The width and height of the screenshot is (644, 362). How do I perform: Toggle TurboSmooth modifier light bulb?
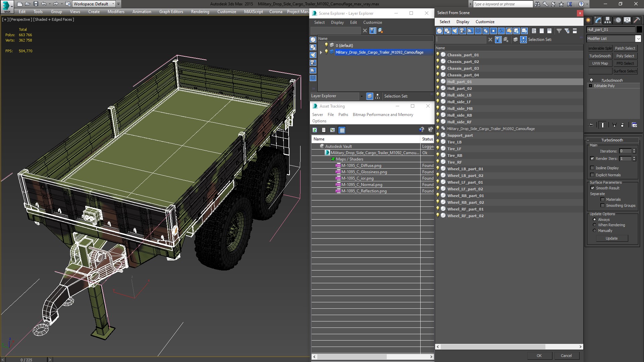tap(591, 80)
